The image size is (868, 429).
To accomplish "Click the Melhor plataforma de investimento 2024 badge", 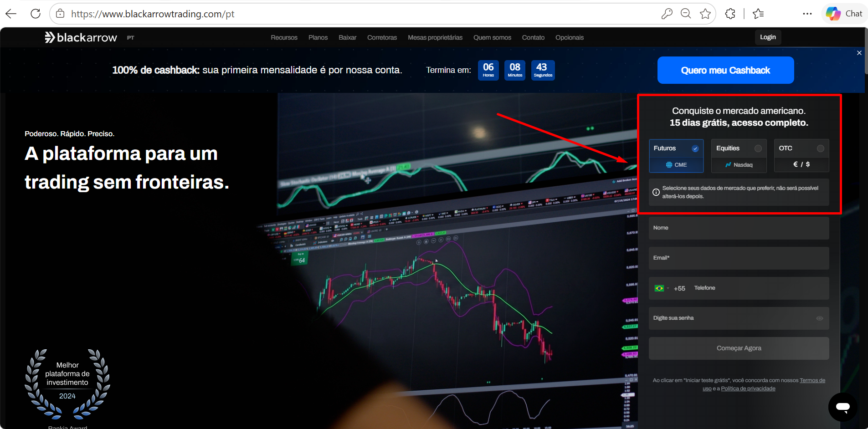I will click(67, 385).
